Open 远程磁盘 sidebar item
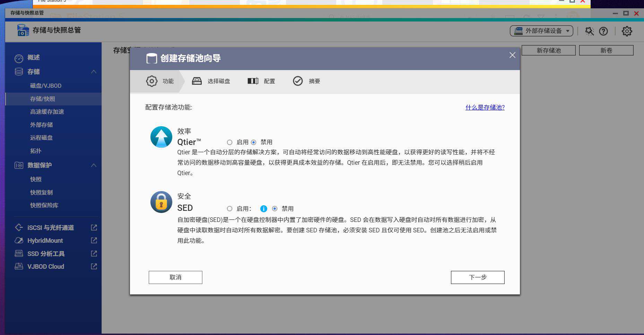The height and width of the screenshot is (335, 644). tap(42, 138)
